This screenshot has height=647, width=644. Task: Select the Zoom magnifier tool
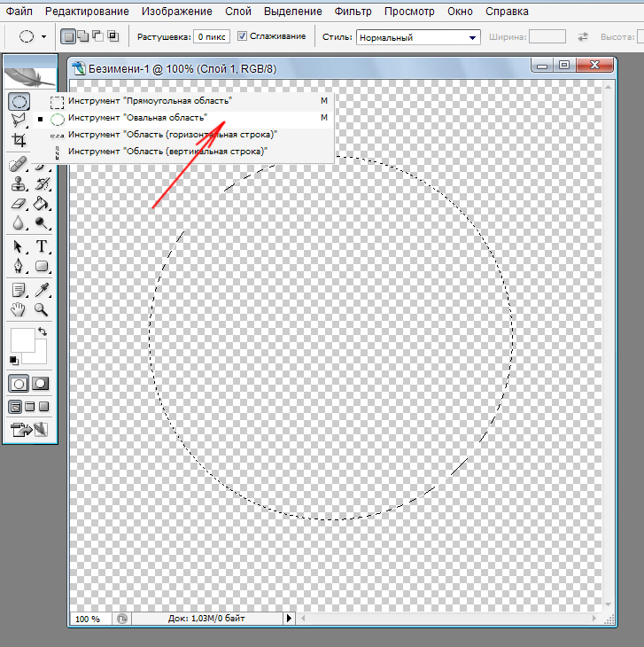(42, 309)
